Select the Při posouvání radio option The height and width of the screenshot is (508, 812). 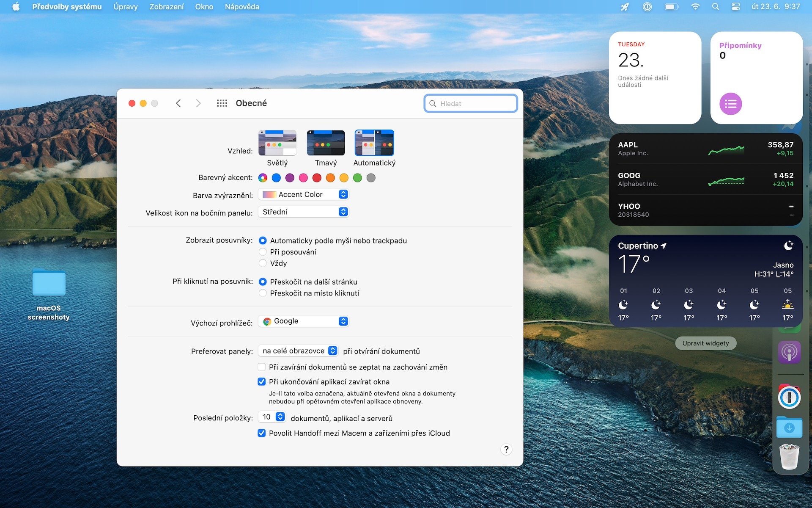point(263,252)
